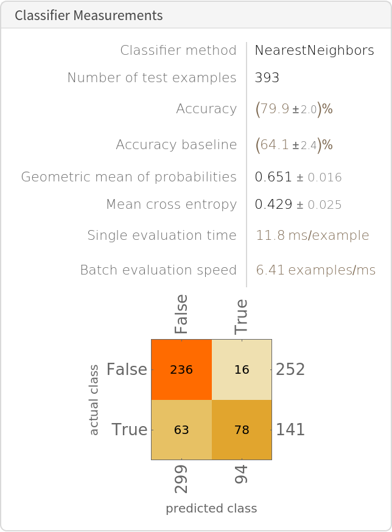Click the row total 252
This screenshot has height=532, width=392.
pos(290,369)
